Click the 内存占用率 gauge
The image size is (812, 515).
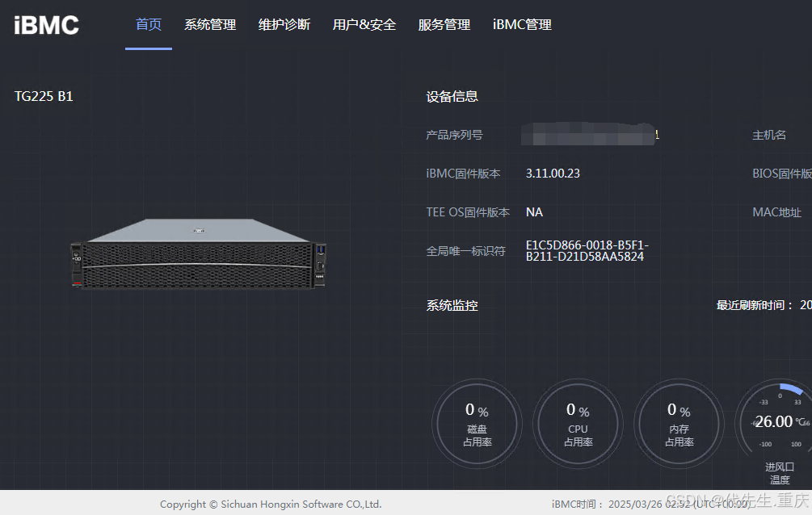pyautogui.click(x=679, y=424)
